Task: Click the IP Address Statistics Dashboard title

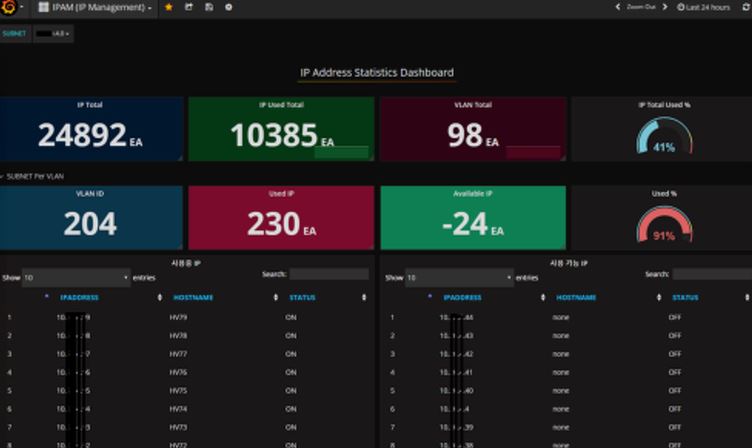Action: tap(376, 72)
